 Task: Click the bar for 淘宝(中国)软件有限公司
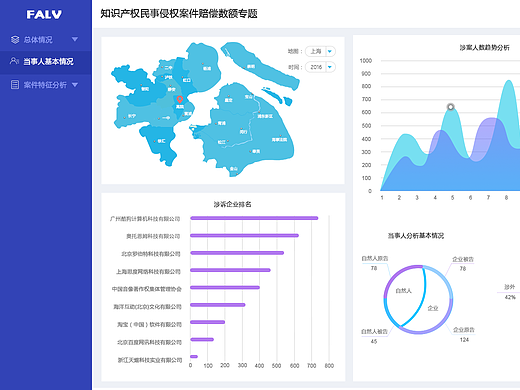(x=208, y=322)
